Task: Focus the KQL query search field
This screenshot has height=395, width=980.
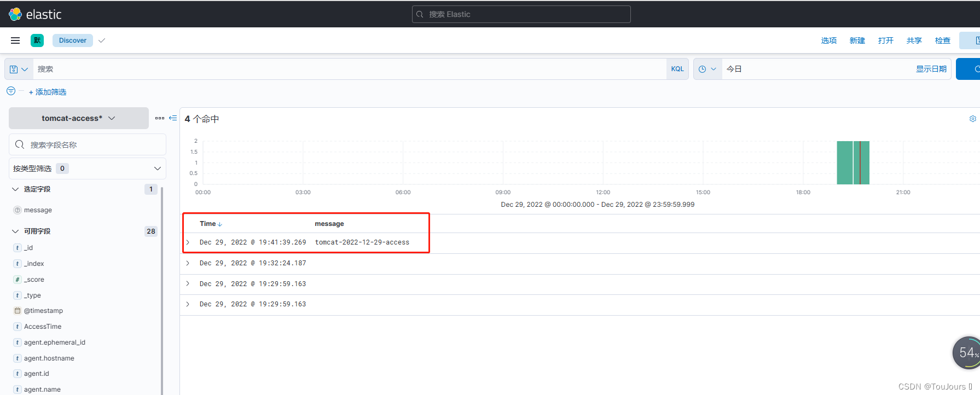Action: 350,69
